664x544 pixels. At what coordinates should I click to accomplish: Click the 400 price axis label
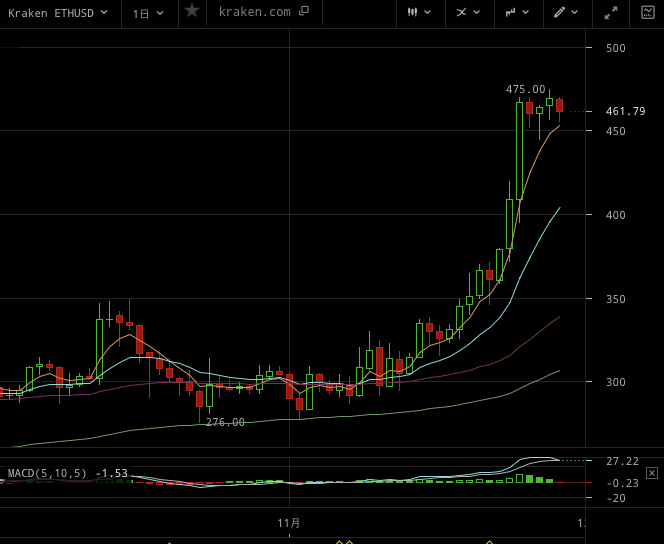[616, 215]
